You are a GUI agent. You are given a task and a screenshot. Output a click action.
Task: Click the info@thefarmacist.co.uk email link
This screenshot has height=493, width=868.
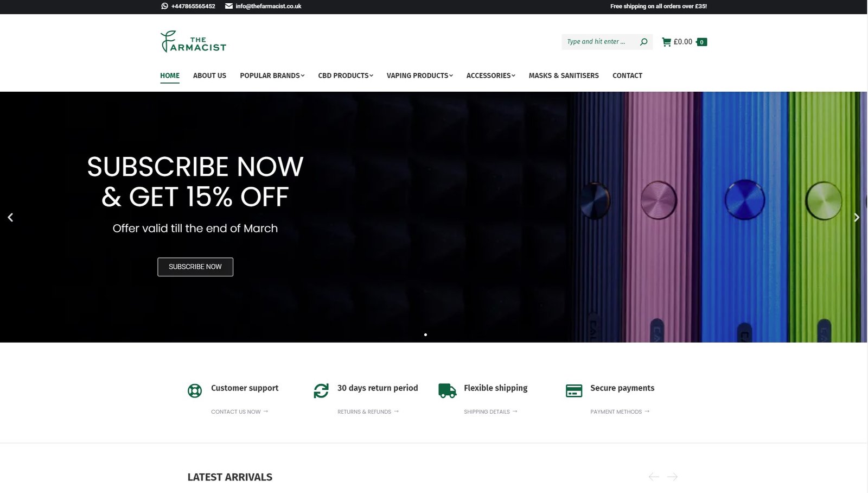point(268,6)
